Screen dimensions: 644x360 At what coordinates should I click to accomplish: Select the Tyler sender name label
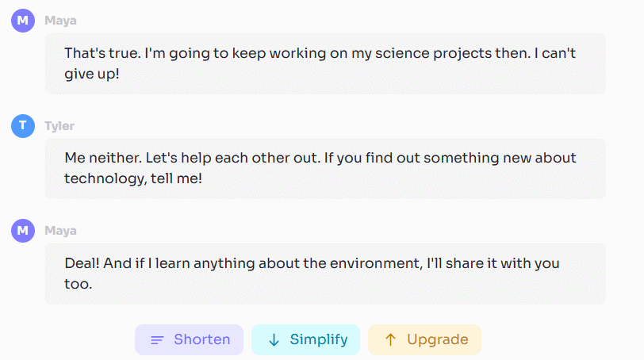click(59, 126)
